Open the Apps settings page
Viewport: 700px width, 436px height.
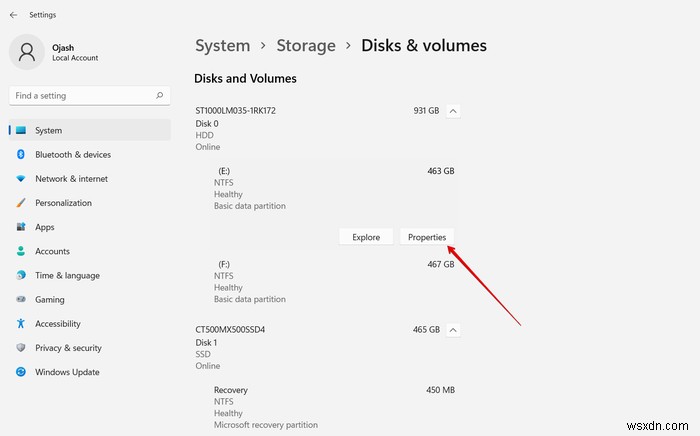(45, 227)
